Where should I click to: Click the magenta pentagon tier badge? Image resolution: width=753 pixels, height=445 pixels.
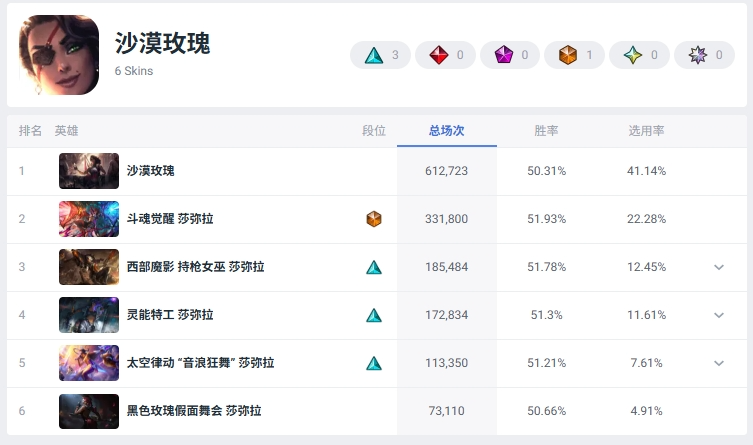point(510,55)
